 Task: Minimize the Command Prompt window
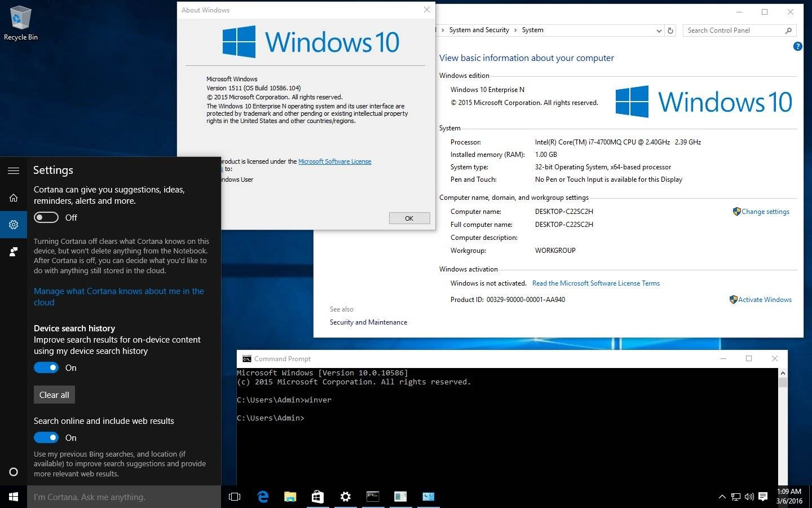[x=723, y=358]
